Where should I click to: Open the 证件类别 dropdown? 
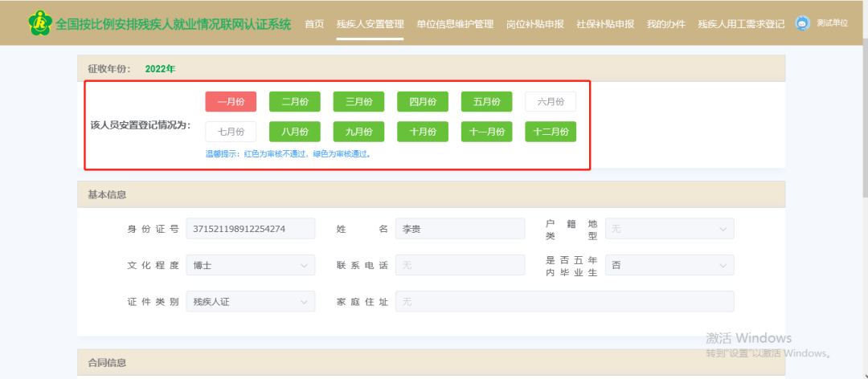(x=250, y=302)
